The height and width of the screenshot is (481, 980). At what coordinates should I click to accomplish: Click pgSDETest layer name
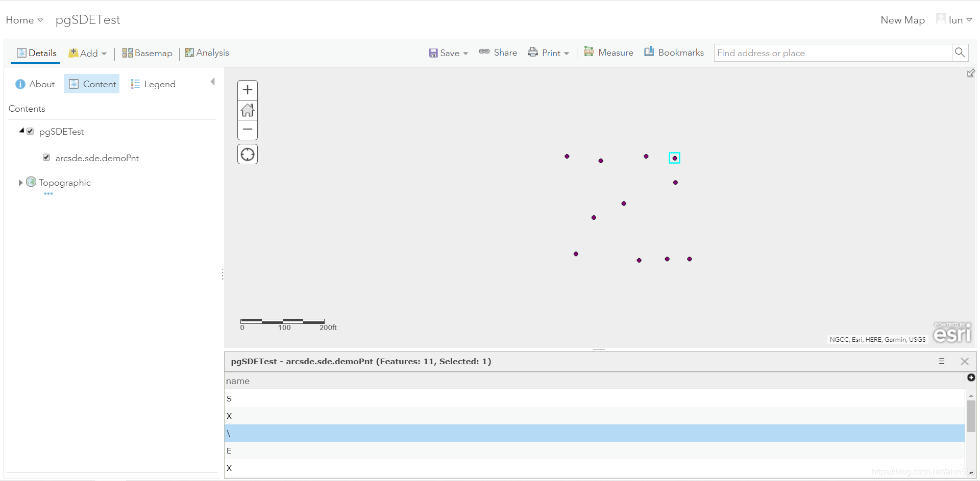[x=61, y=132]
